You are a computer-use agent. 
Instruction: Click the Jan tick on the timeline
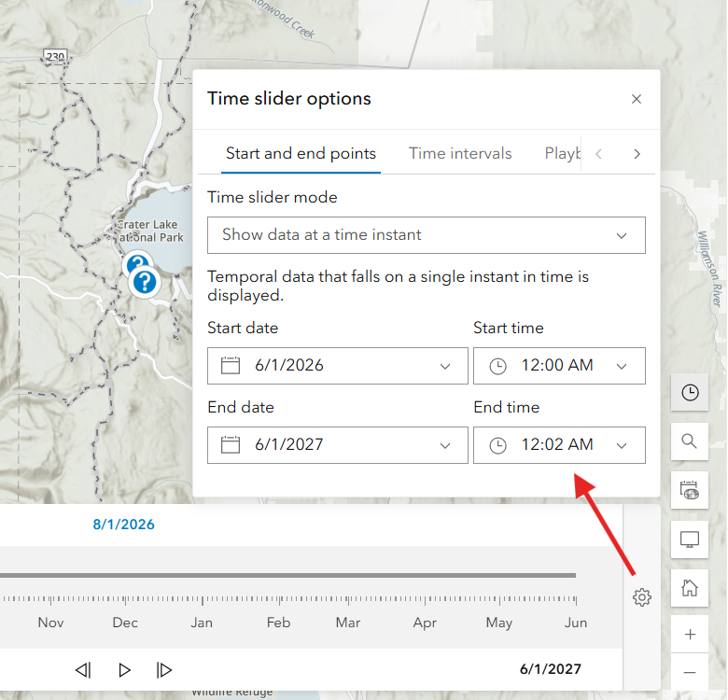point(202,600)
